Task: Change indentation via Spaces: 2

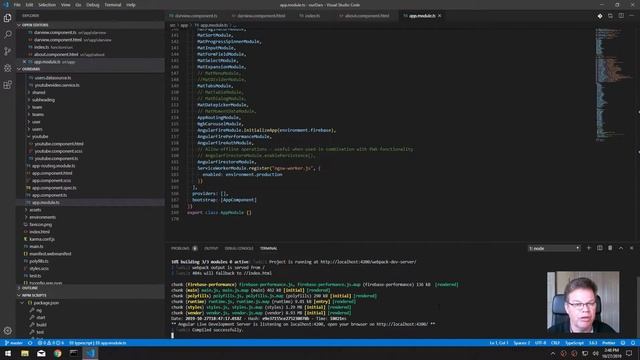Action: click(x=522, y=343)
